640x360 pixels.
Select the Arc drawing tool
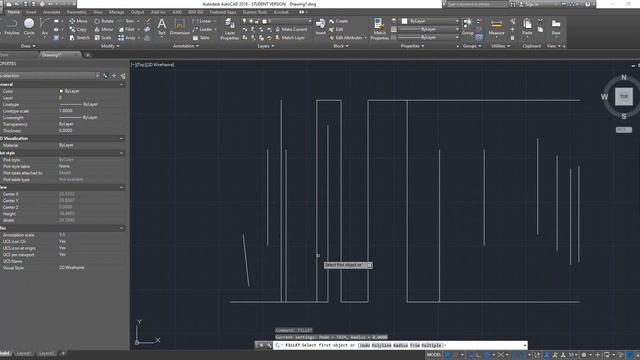coord(44,28)
